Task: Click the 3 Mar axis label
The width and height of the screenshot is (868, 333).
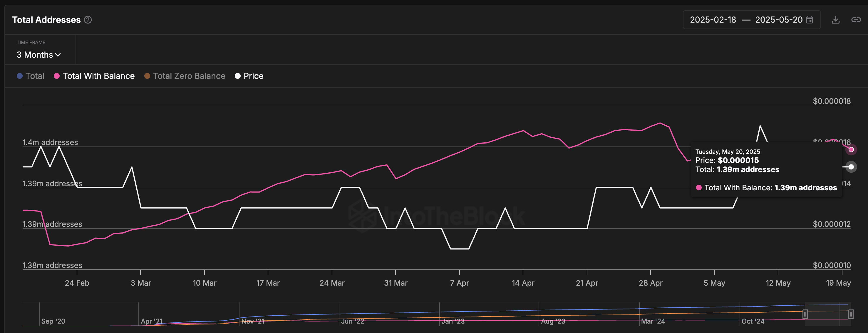Action: click(x=141, y=283)
